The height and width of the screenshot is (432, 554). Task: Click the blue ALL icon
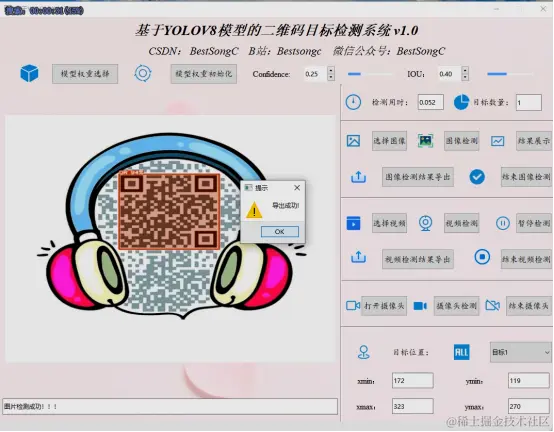coord(461,352)
